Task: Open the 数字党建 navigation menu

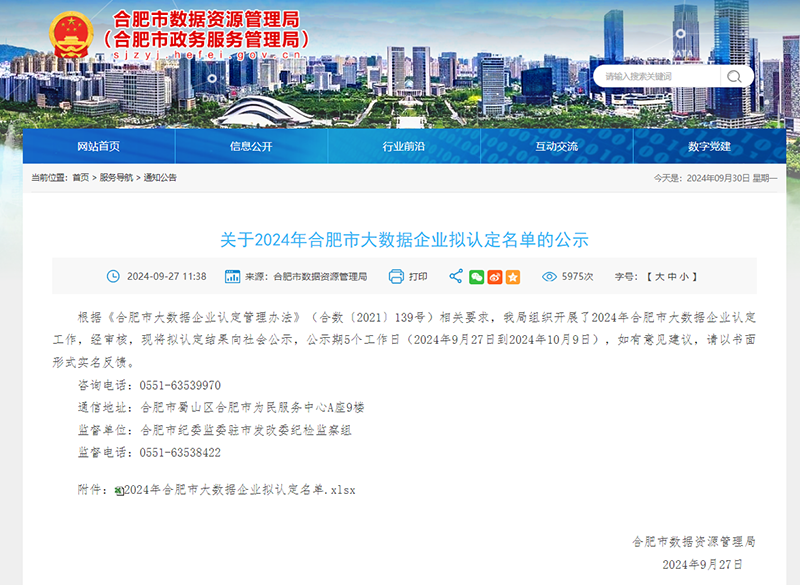Action: click(x=710, y=146)
